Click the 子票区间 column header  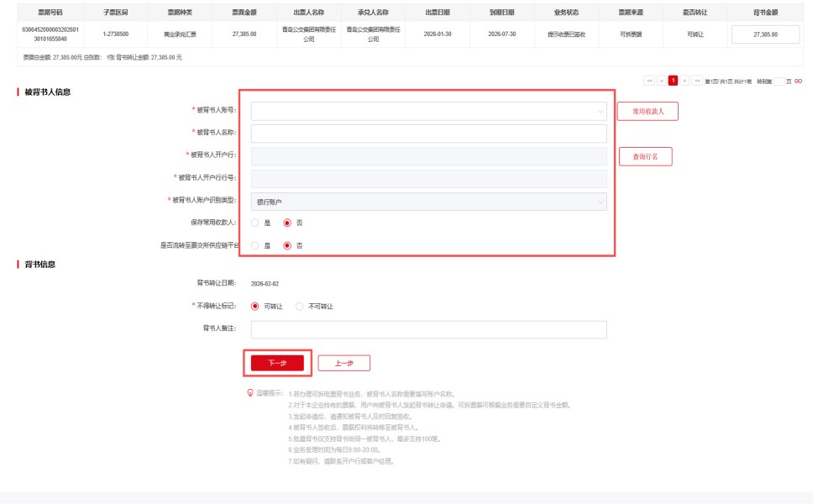[x=116, y=13]
